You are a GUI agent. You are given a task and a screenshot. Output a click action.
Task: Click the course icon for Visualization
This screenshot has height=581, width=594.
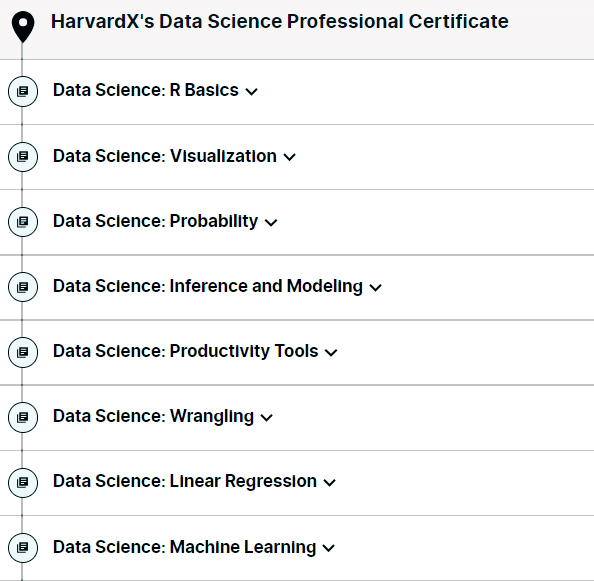(x=23, y=156)
